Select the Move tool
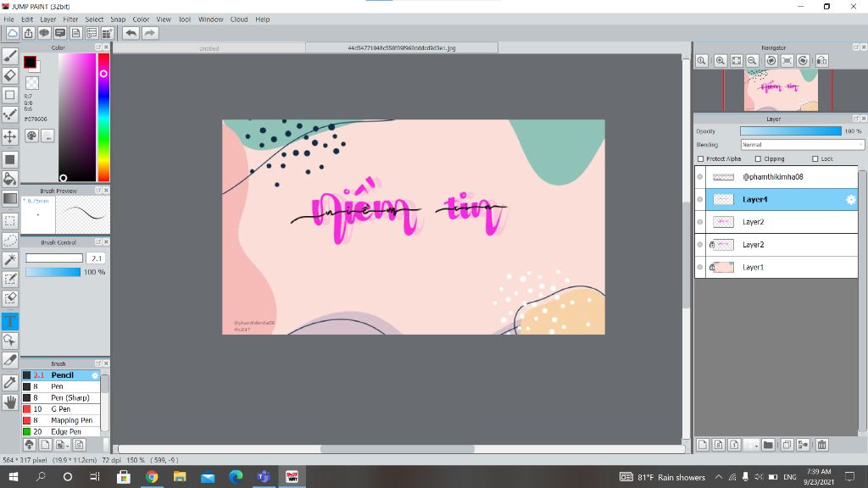Viewport: 868px width, 488px height. pyautogui.click(x=10, y=136)
